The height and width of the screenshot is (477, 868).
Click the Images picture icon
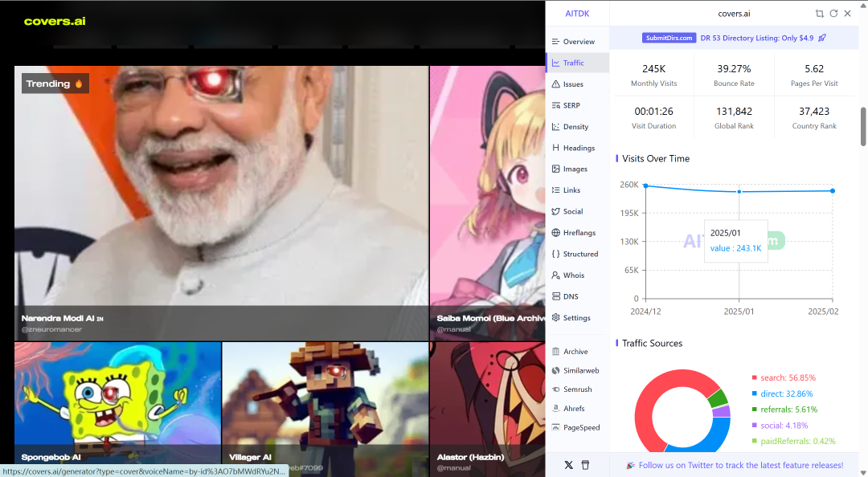pos(556,169)
